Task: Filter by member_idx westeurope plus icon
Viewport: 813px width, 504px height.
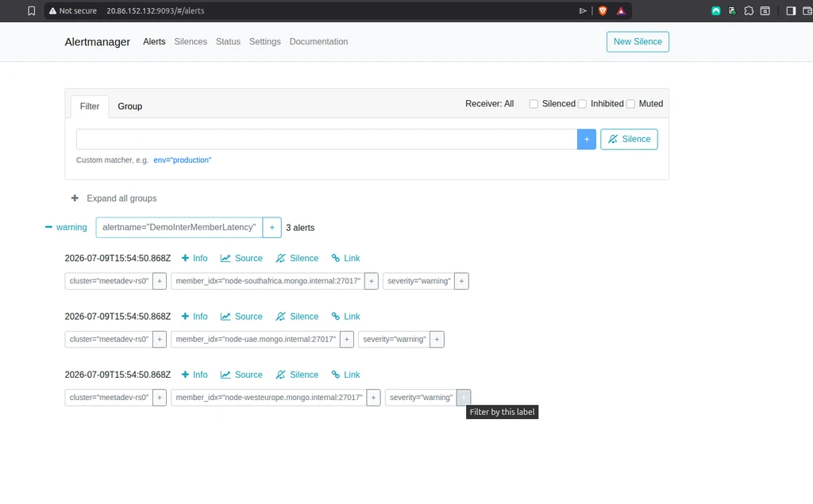Action: (373, 397)
